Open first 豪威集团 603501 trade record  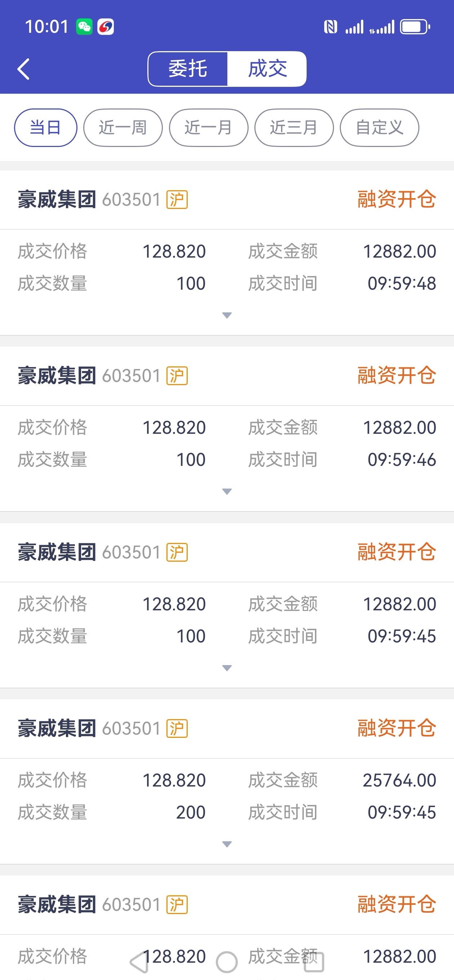click(89, 200)
